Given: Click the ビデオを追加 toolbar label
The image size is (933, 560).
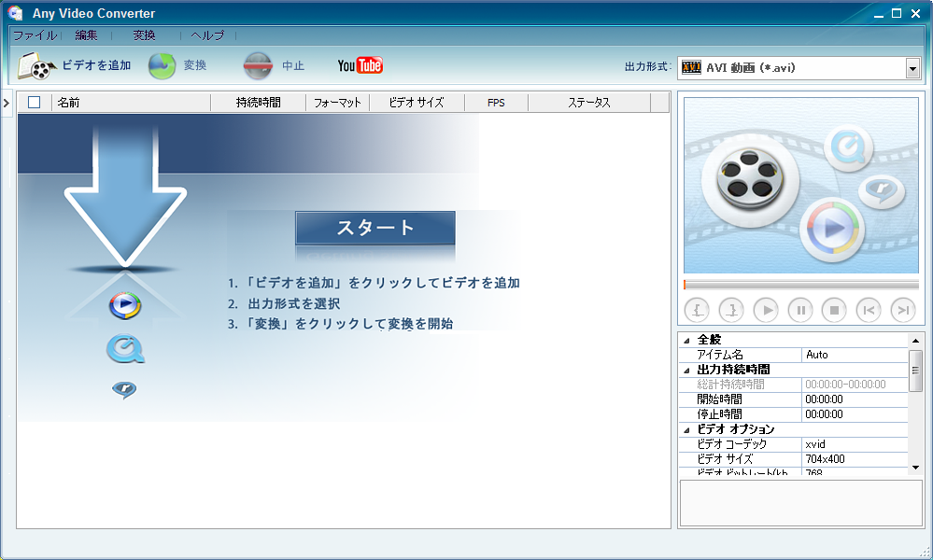Looking at the screenshot, I should coord(96,65).
